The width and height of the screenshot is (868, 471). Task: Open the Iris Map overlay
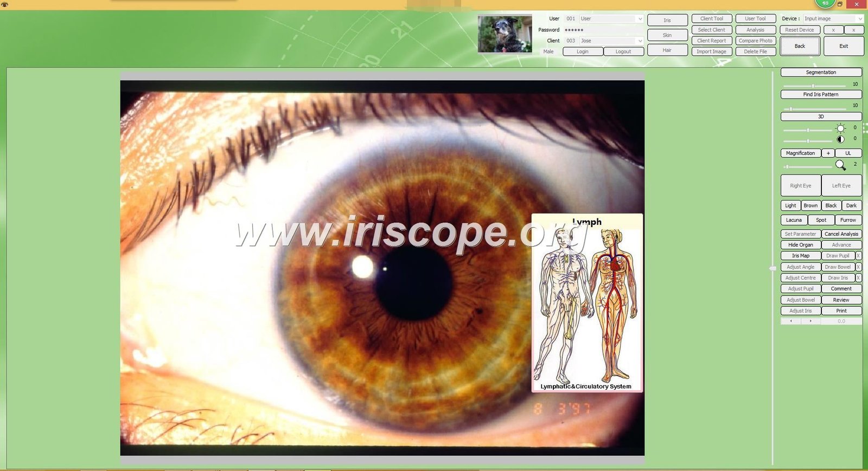tap(801, 256)
